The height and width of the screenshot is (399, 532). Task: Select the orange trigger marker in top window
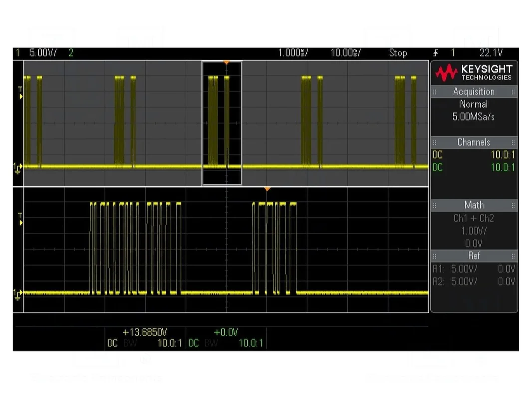pos(226,63)
